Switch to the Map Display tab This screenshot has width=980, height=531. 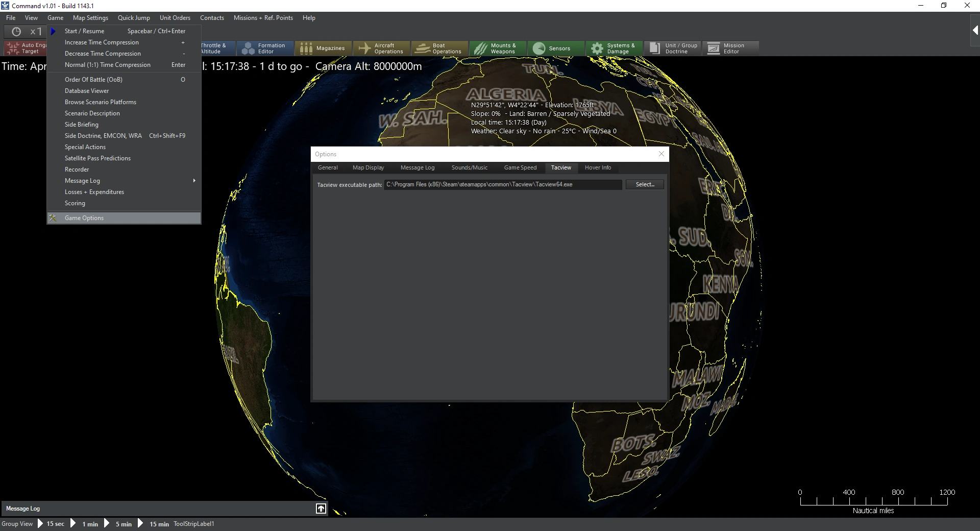(x=368, y=167)
